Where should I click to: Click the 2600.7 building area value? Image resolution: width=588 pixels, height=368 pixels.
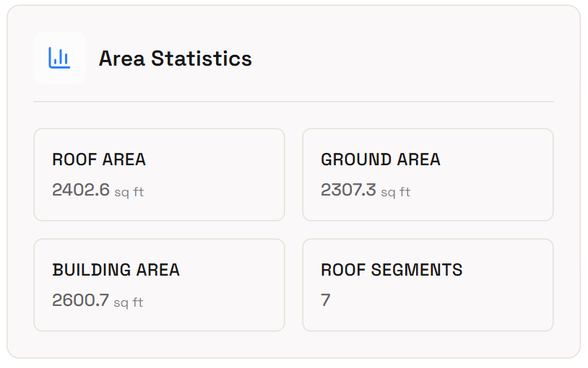pyautogui.click(x=80, y=300)
